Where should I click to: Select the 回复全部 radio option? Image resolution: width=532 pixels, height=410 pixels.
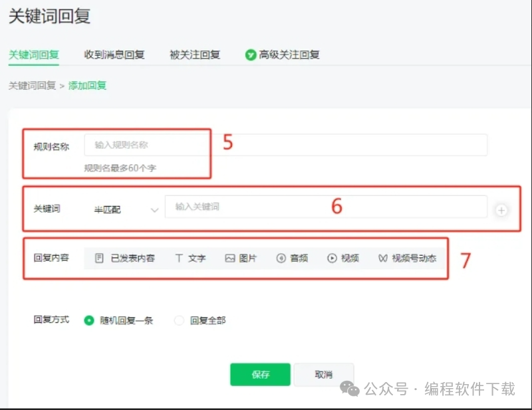179,320
